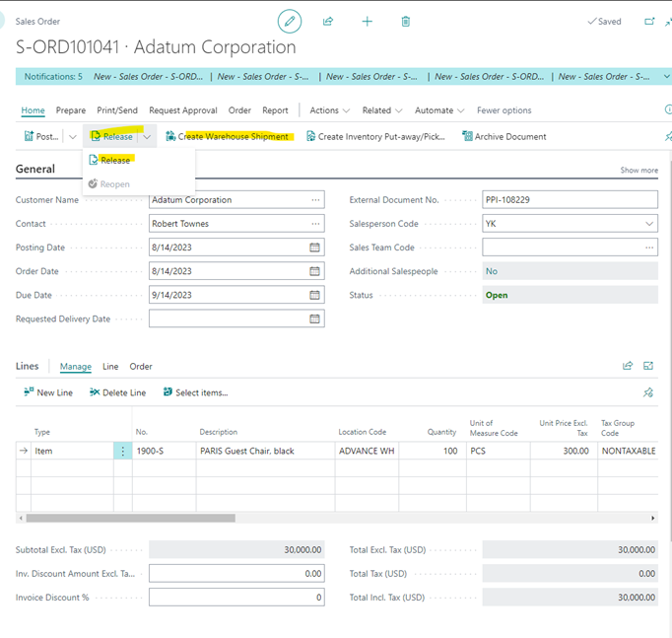Open page in new window icon
The width and height of the screenshot is (672, 638).
pyautogui.click(x=649, y=21)
